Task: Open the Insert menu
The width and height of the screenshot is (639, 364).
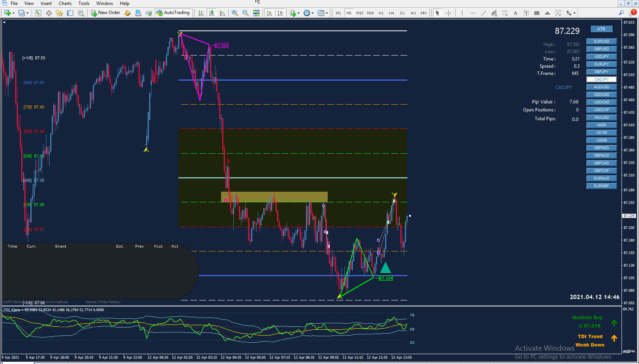Action: [x=46, y=3]
